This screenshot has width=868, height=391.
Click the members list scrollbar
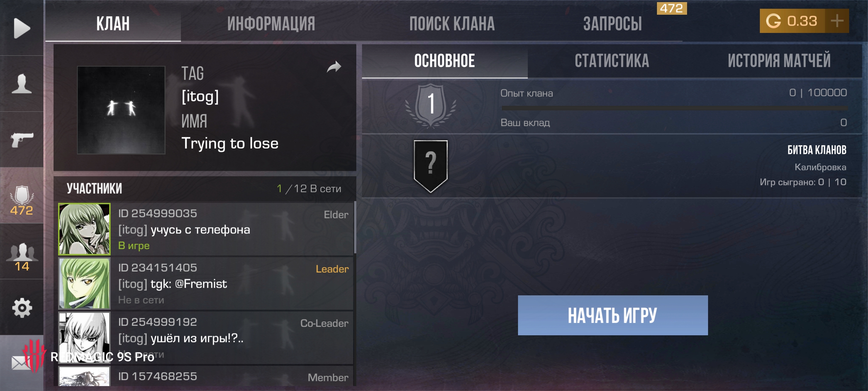(355, 227)
